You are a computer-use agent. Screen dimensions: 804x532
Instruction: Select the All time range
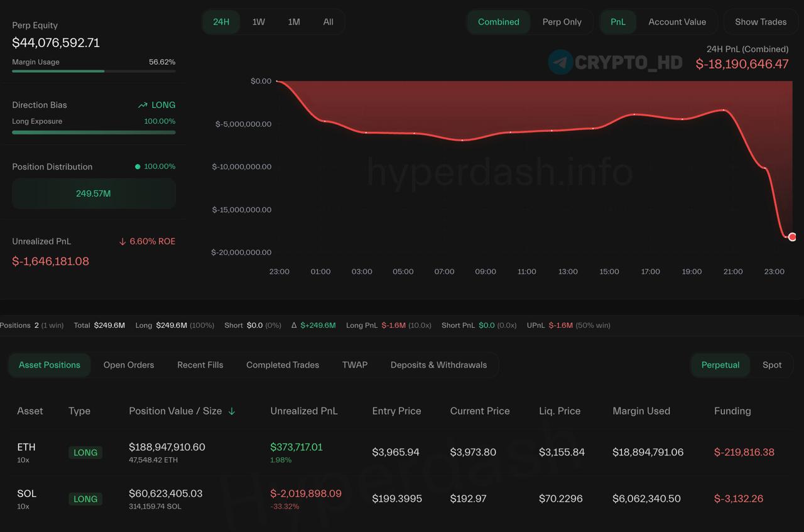coord(328,22)
